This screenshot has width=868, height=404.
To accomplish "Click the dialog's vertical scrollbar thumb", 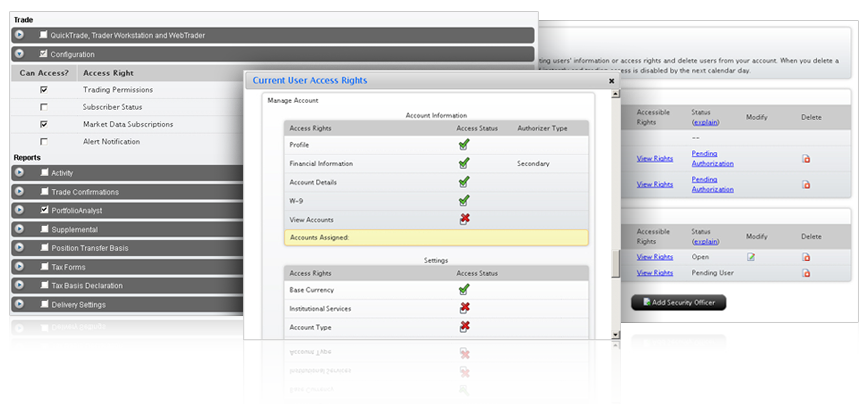I will coord(615,262).
